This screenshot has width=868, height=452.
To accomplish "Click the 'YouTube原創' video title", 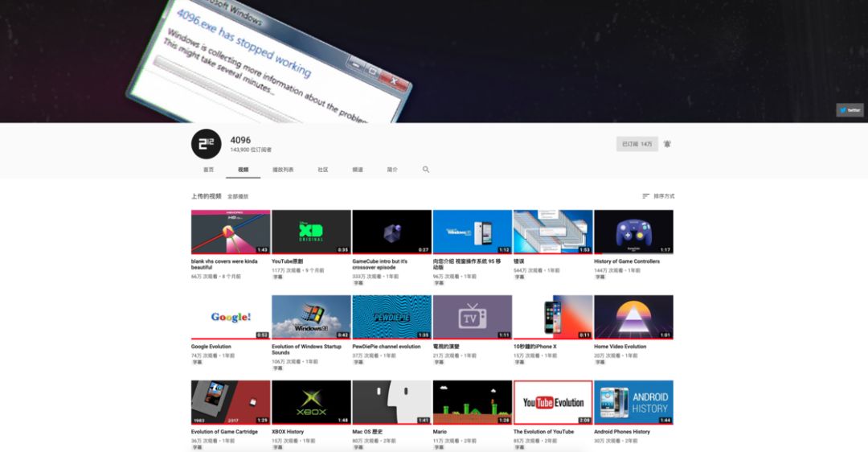I will [287, 261].
